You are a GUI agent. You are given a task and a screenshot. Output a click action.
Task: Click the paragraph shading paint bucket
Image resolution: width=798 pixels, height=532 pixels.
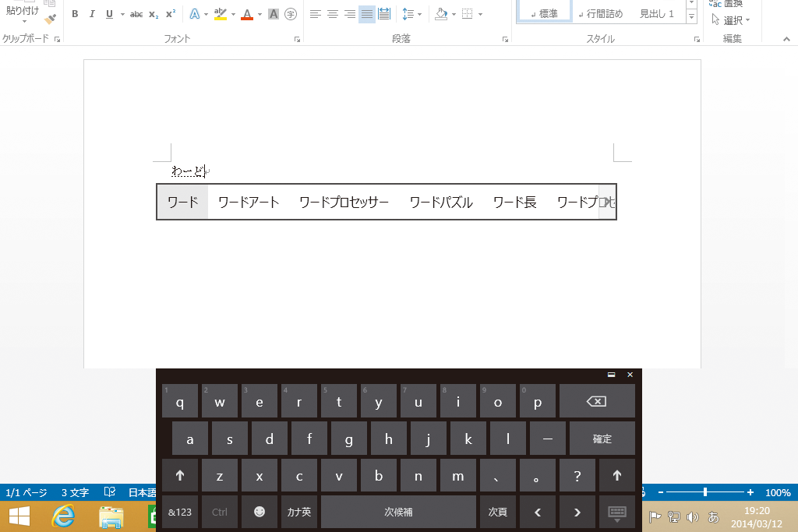pyautogui.click(x=441, y=14)
